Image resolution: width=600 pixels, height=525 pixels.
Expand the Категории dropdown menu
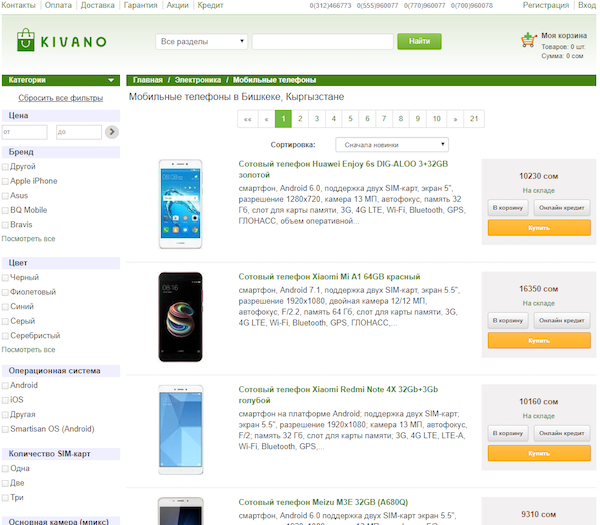[61, 80]
